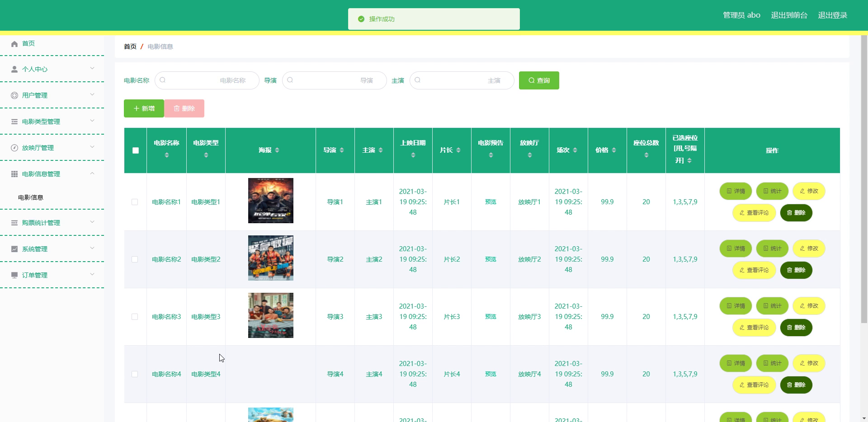This screenshot has height=422, width=868.
Task: Click the vertical page scrollbar
Action: pos(864,179)
